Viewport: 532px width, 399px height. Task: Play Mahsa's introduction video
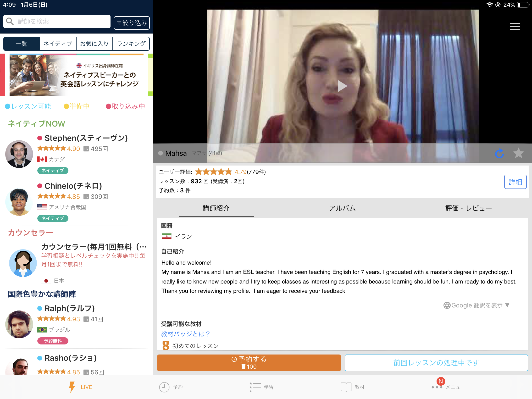click(x=342, y=86)
